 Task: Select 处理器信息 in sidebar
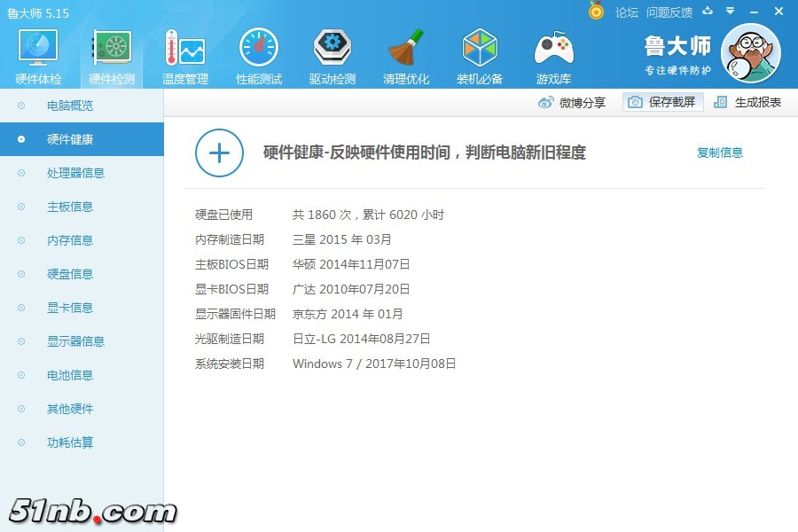coord(82,173)
